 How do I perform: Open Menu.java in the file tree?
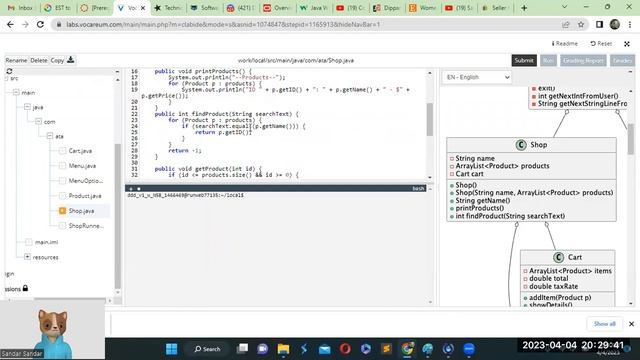tap(82, 166)
